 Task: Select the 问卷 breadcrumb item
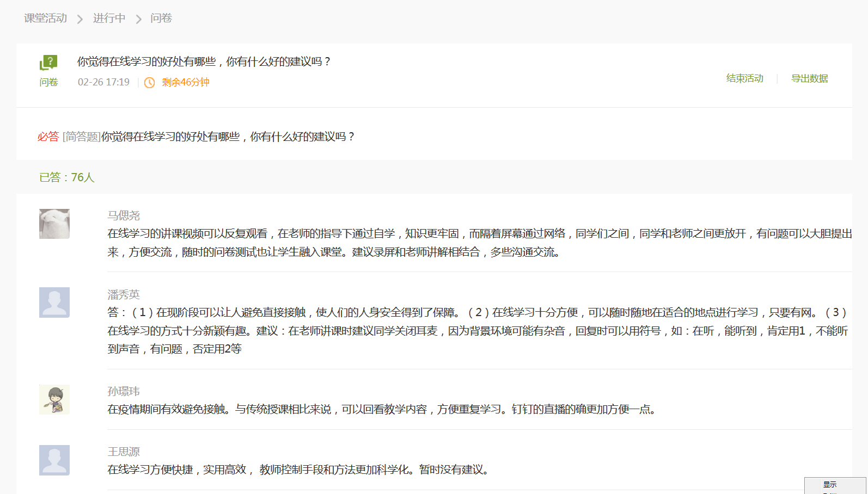[161, 18]
